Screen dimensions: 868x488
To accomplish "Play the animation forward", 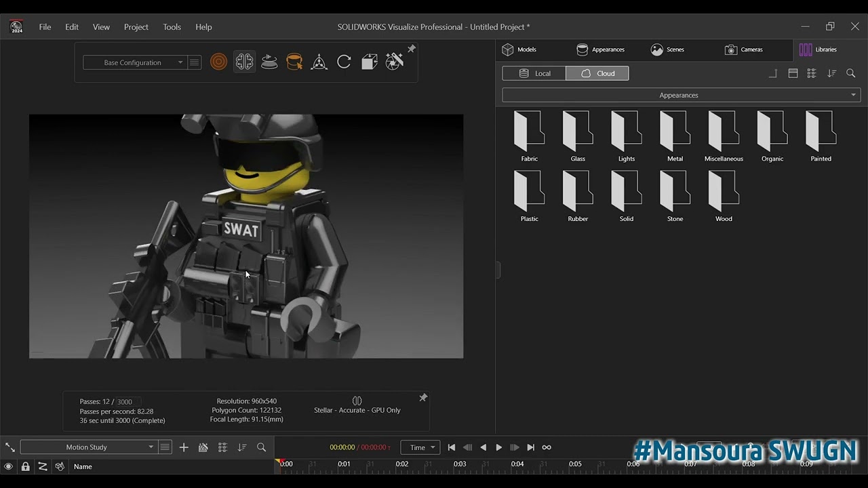I will click(499, 447).
